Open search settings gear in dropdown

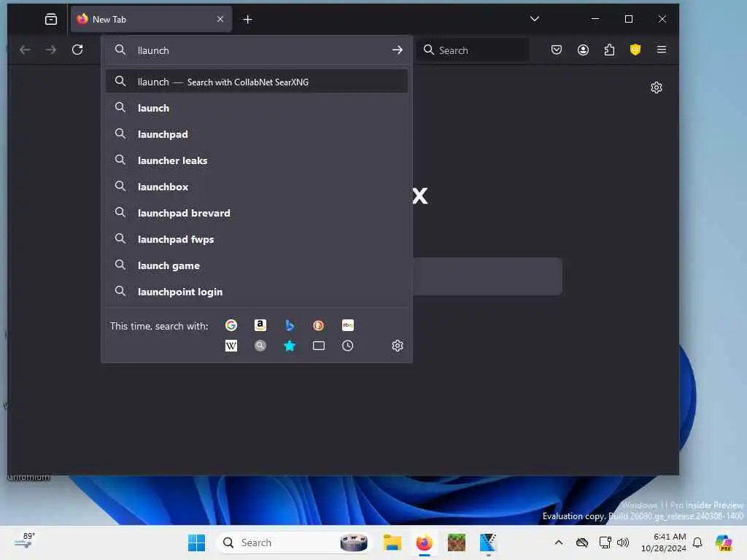[x=398, y=346]
